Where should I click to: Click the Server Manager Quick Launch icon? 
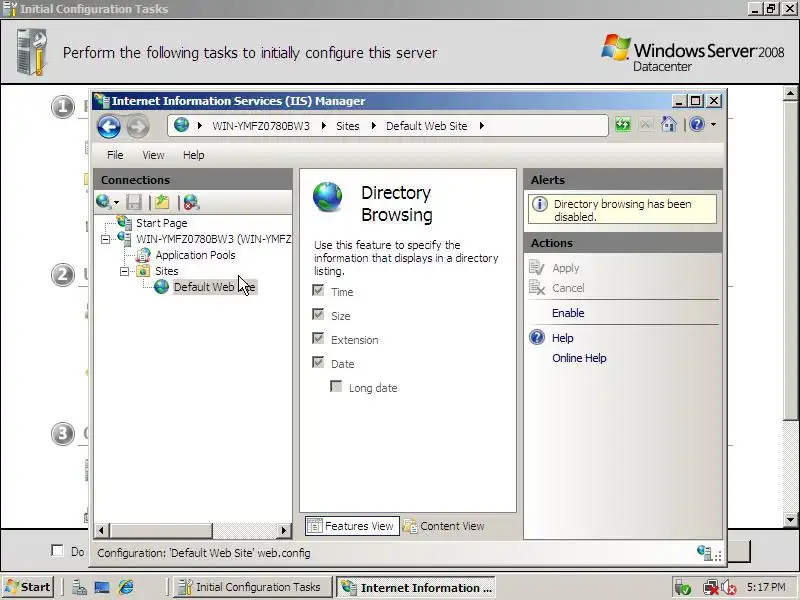[x=79, y=587]
